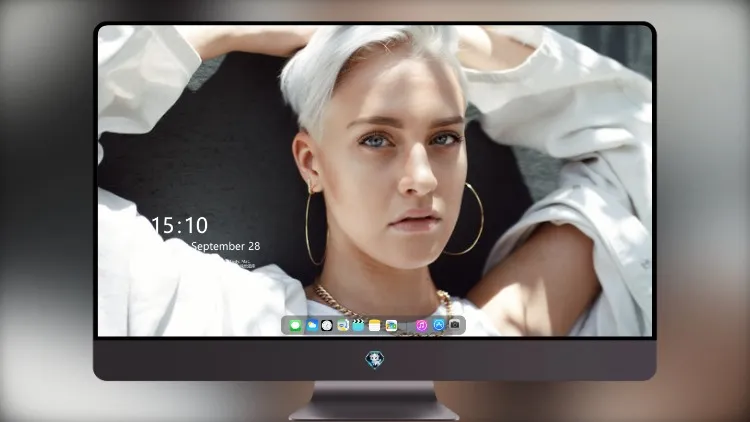Open the yellow Notes app in dock

pos(375,326)
